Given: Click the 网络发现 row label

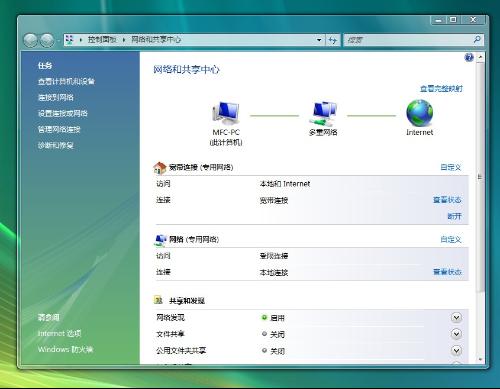Looking at the screenshot, I should pos(170,317).
